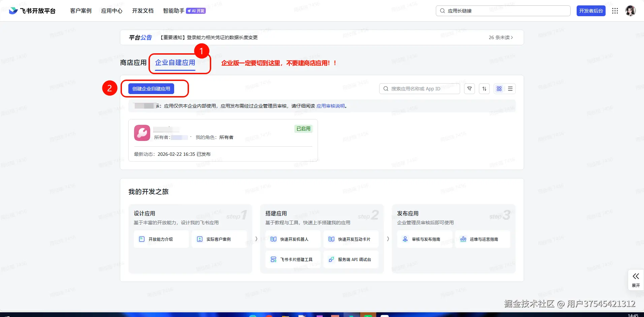
Task: Click the 设计应用 step heading
Action: pos(144,213)
